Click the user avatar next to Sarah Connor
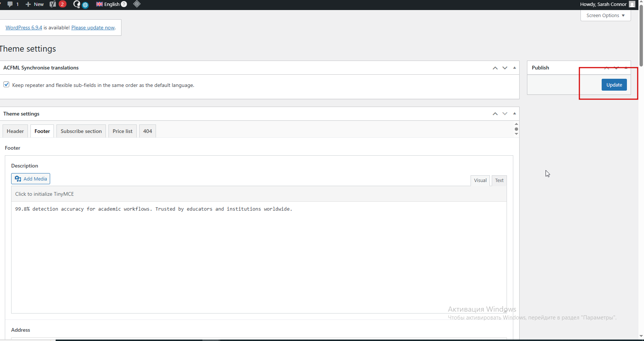The image size is (644, 341). pyautogui.click(x=632, y=4)
